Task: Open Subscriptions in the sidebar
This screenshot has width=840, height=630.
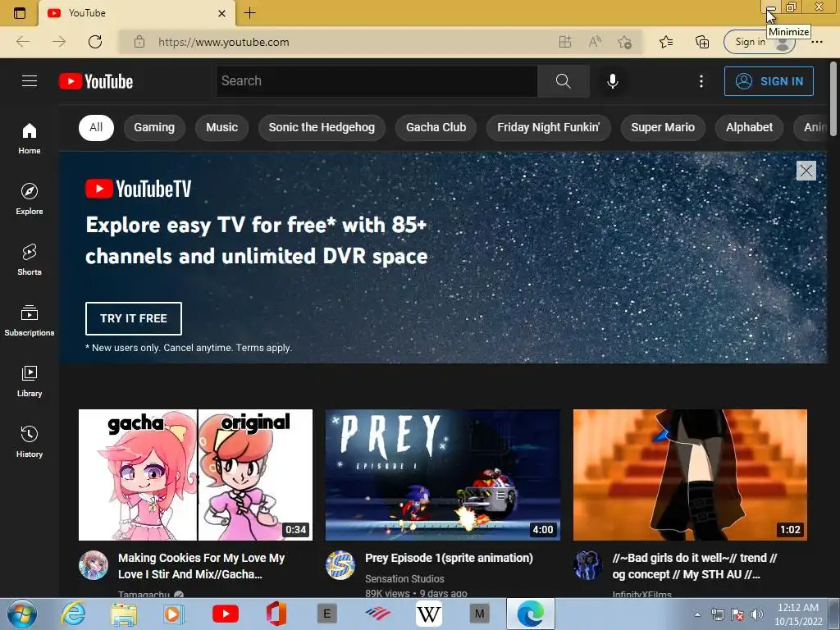Action: click(30, 321)
